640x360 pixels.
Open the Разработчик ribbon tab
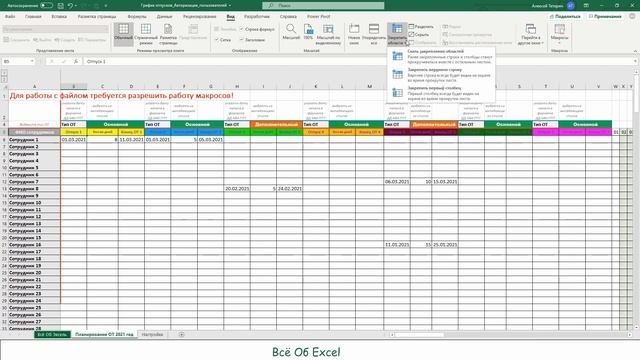[x=257, y=16]
